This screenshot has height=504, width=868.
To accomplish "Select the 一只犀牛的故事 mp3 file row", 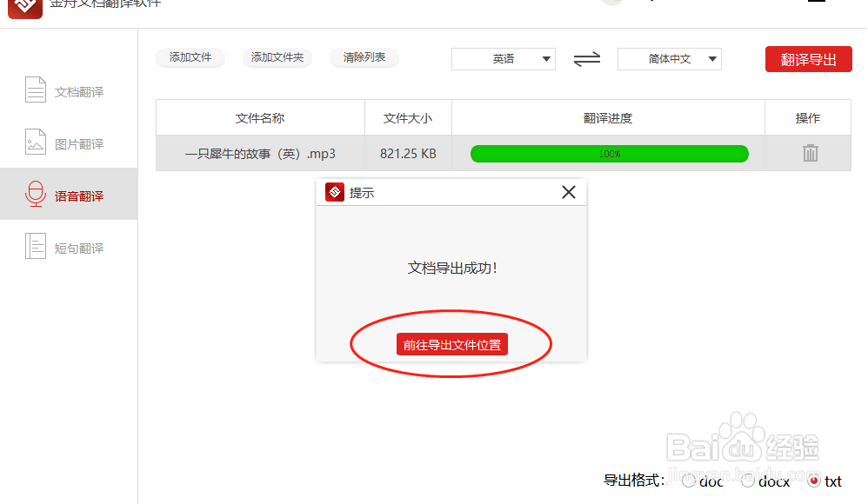I will 260,153.
